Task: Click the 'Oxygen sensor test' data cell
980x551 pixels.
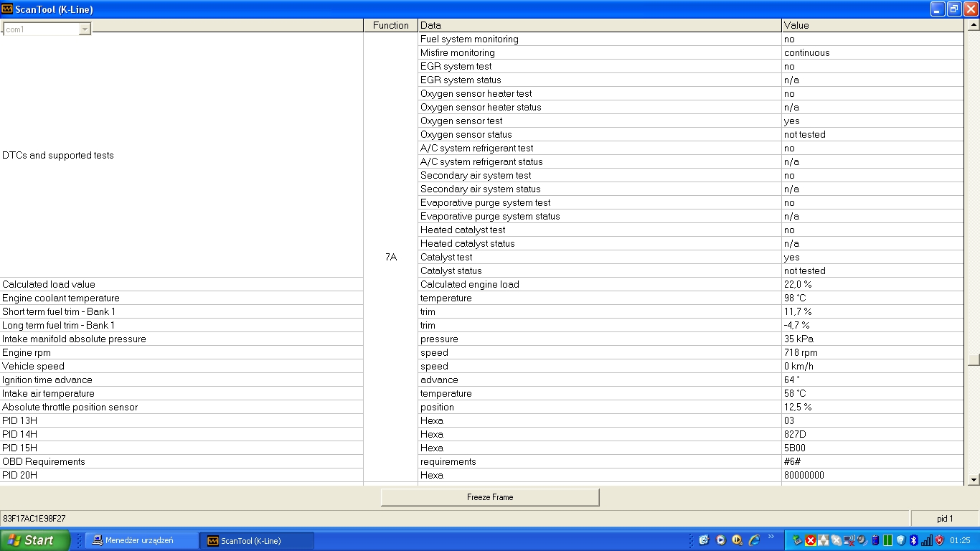Action: 600,121
